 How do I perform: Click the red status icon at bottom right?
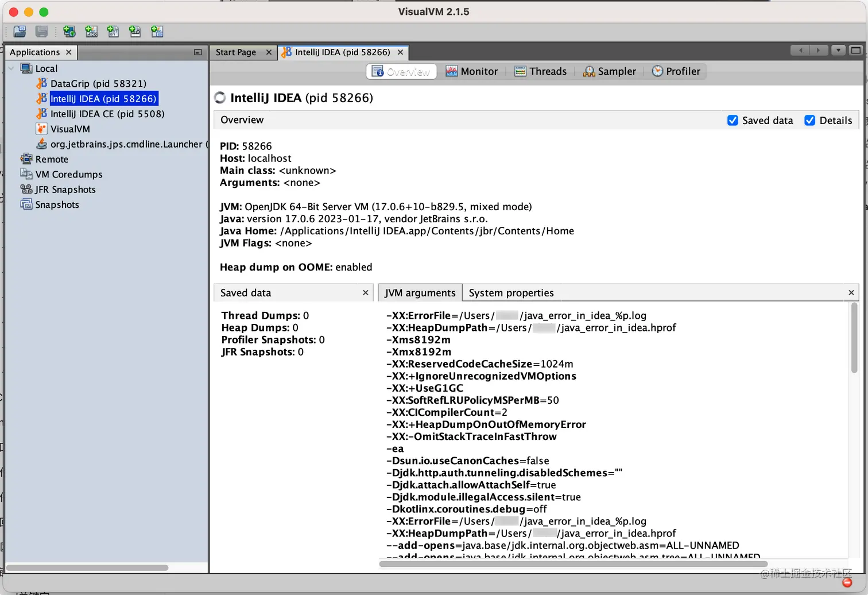(x=847, y=582)
